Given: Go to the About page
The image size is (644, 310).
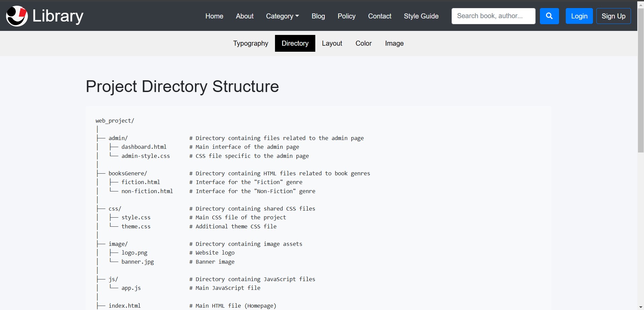Looking at the screenshot, I should click(x=244, y=16).
